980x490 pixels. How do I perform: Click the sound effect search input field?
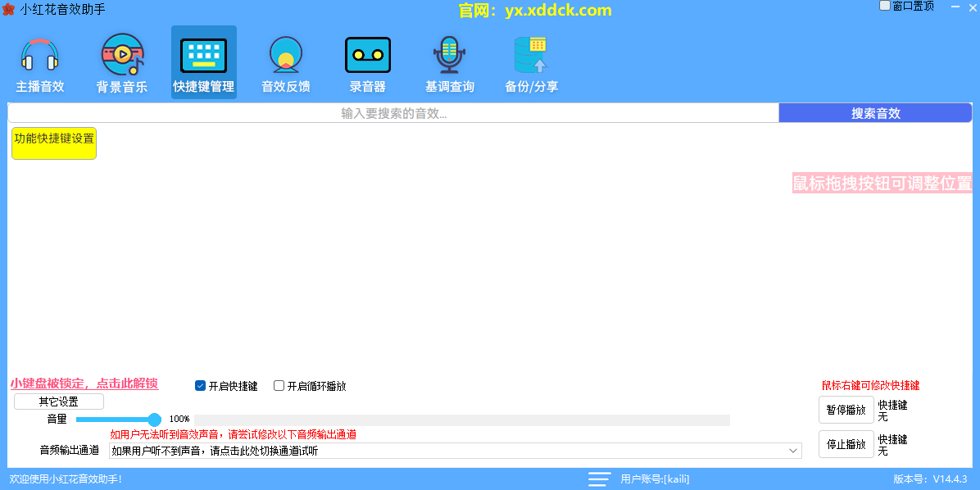coord(393,113)
